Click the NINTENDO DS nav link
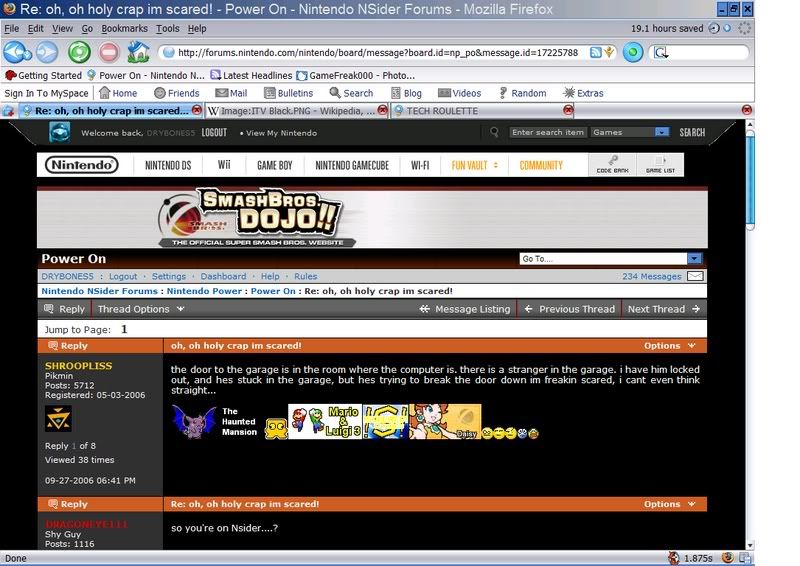This screenshot has height=566, width=800. click(x=168, y=165)
